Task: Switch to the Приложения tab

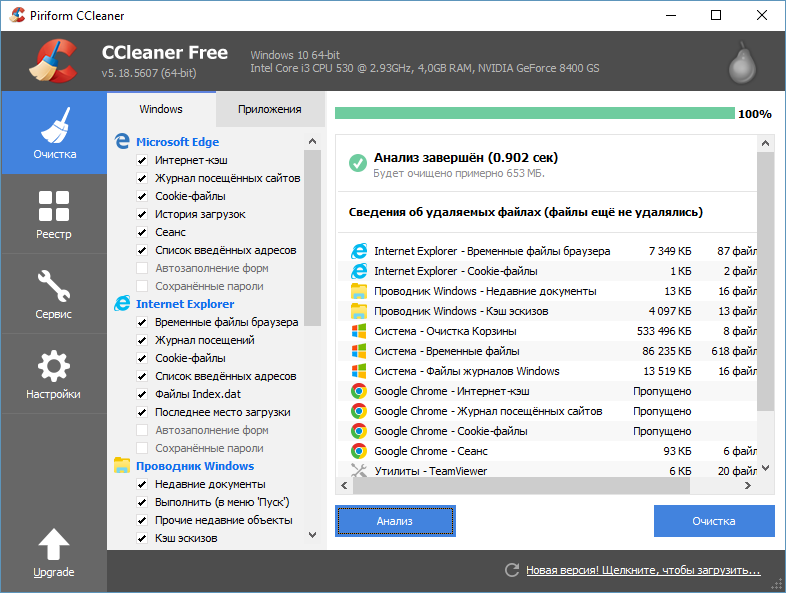Action: pyautogui.click(x=270, y=109)
